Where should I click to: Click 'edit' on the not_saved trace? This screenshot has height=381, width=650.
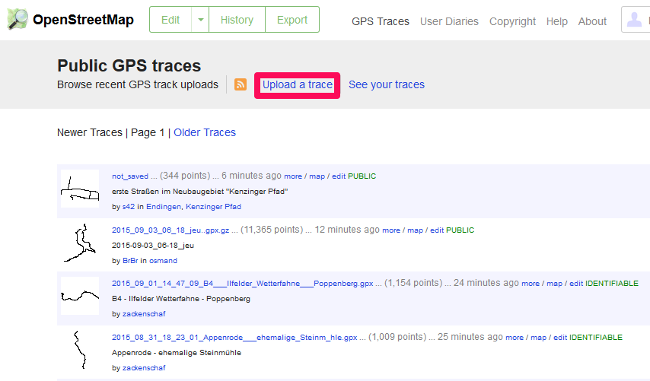click(x=339, y=176)
